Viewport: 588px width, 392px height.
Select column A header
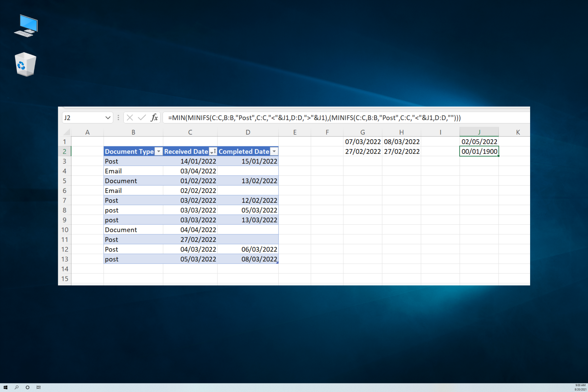[87, 132]
